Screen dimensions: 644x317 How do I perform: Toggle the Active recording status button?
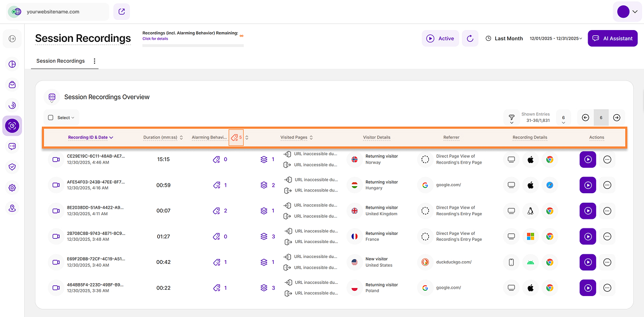440,39
